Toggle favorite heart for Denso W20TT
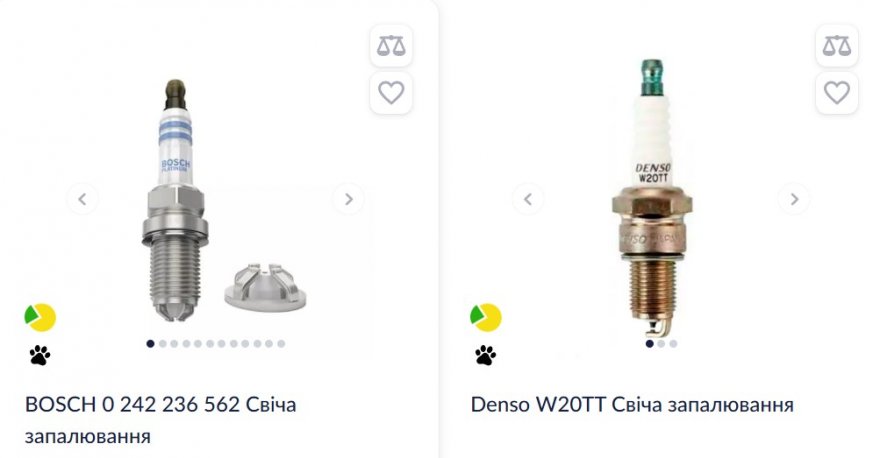Viewport: 880px width, 458px height. tap(837, 93)
